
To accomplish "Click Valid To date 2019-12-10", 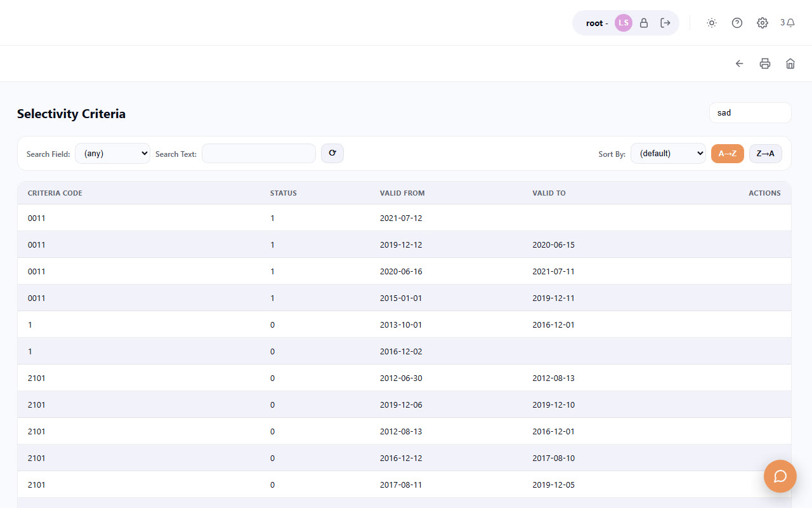I will click(554, 404).
